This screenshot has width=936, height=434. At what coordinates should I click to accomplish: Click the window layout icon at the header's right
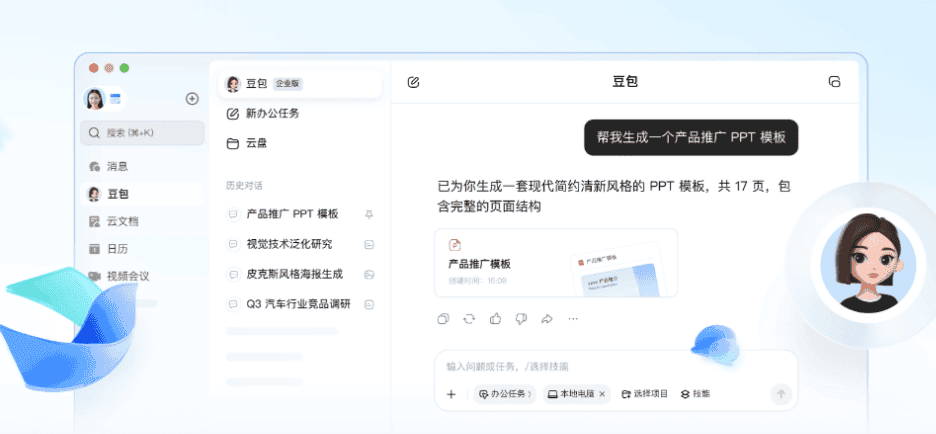[835, 82]
